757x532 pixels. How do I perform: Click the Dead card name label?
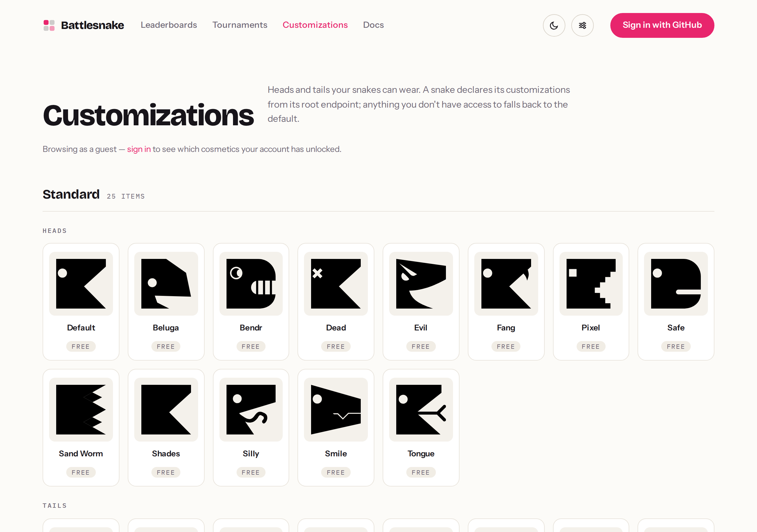click(336, 328)
